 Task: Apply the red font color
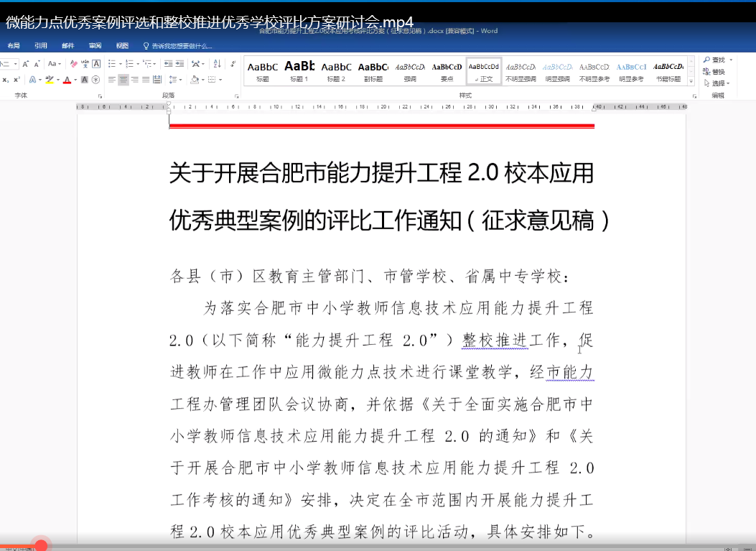(x=67, y=80)
